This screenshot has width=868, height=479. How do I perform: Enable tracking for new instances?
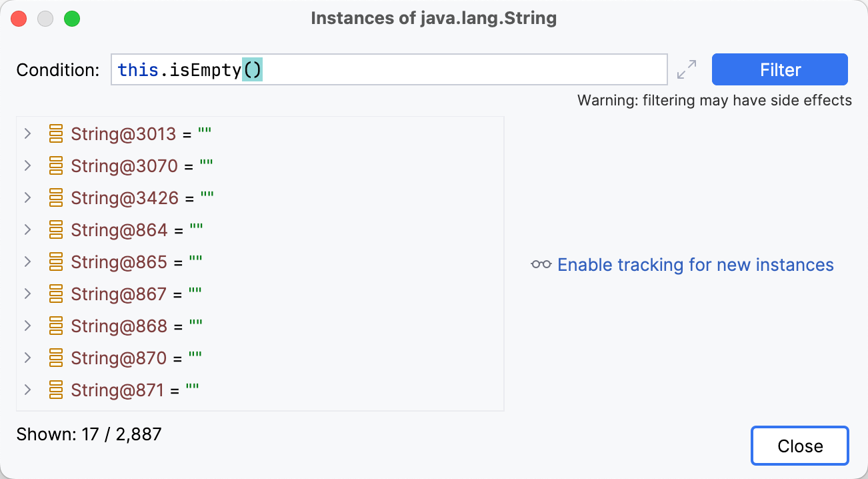coord(695,265)
